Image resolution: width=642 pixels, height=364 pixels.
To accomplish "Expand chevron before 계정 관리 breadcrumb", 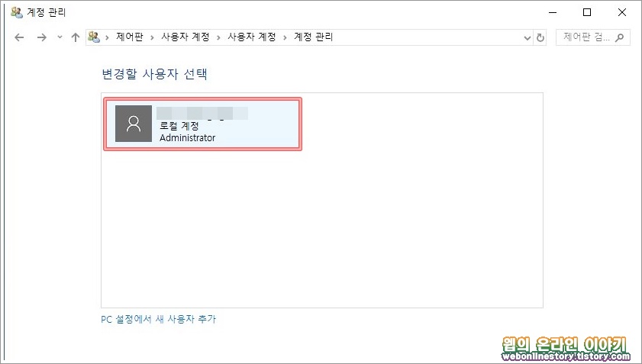I will [285, 37].
